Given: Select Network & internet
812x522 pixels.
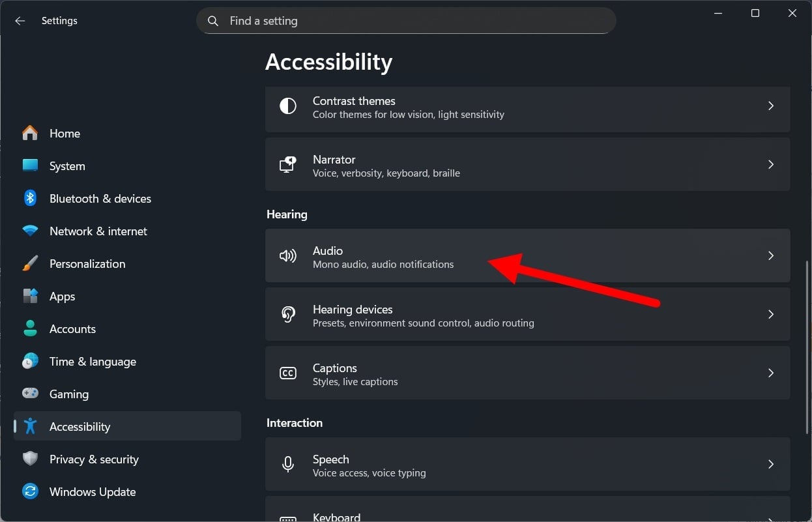Looking at the screenshot, I should point(127,231).
